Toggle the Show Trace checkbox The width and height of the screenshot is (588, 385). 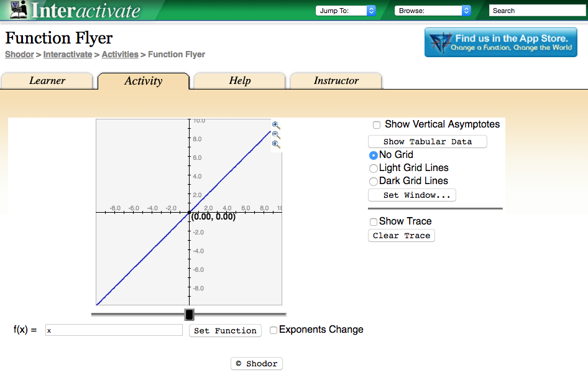tap(374, 222)
